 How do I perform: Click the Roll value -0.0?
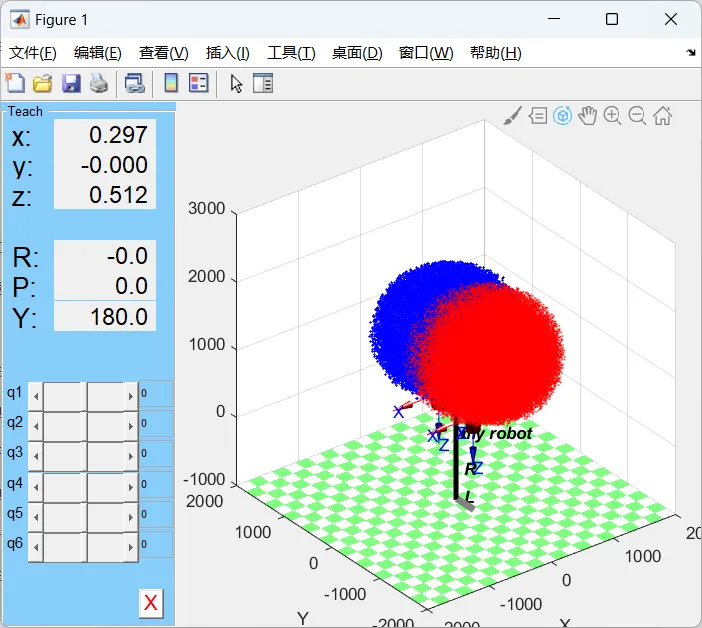[105, 256]
